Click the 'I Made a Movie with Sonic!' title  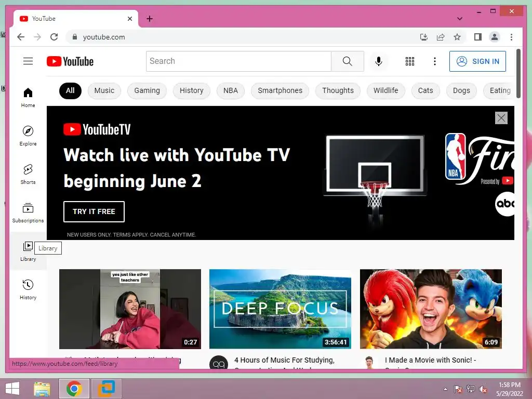click(x=430, y=361)
